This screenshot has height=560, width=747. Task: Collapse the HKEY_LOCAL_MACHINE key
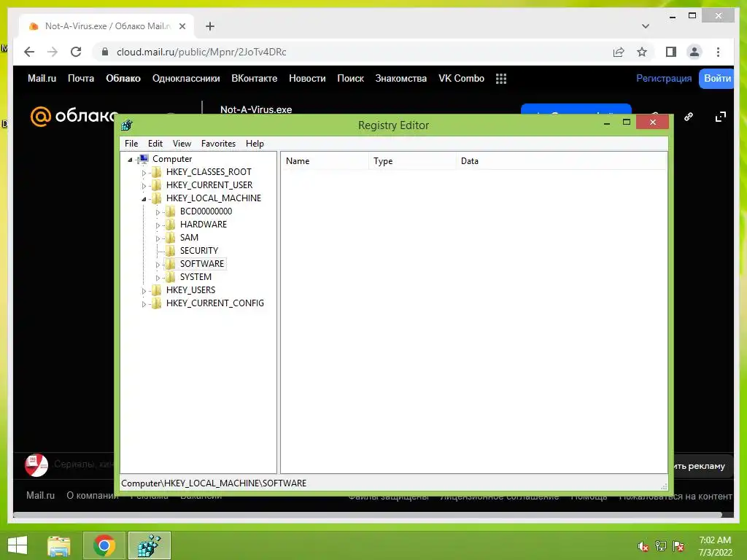coord(144,199)
